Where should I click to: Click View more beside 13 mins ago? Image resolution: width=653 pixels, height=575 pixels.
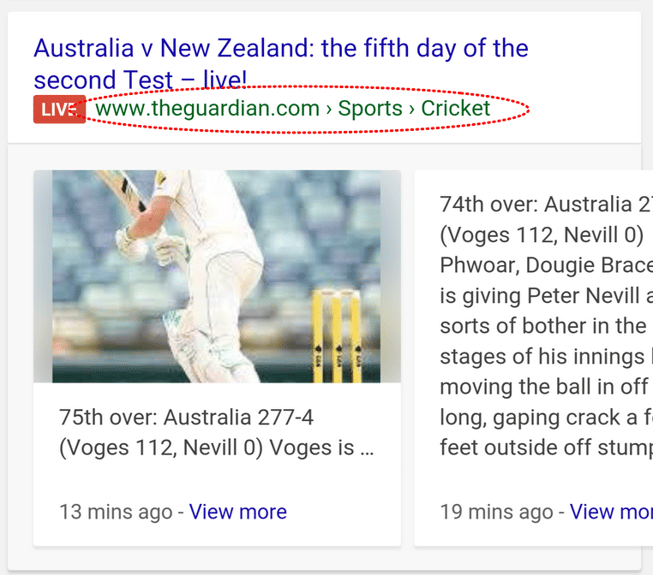pyautogui.click(x=238, y=512)
